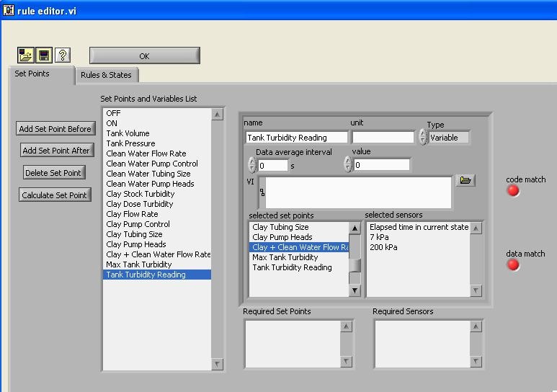Select ON in set points list
The width and height of the screenshot is (557, 392).
156,123
